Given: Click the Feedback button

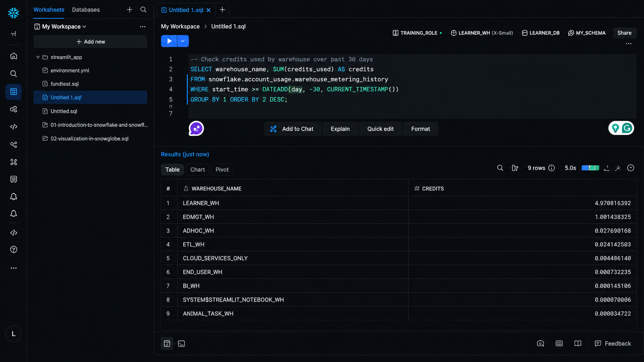Looking at the screenshot, I should tap(613, 344).
